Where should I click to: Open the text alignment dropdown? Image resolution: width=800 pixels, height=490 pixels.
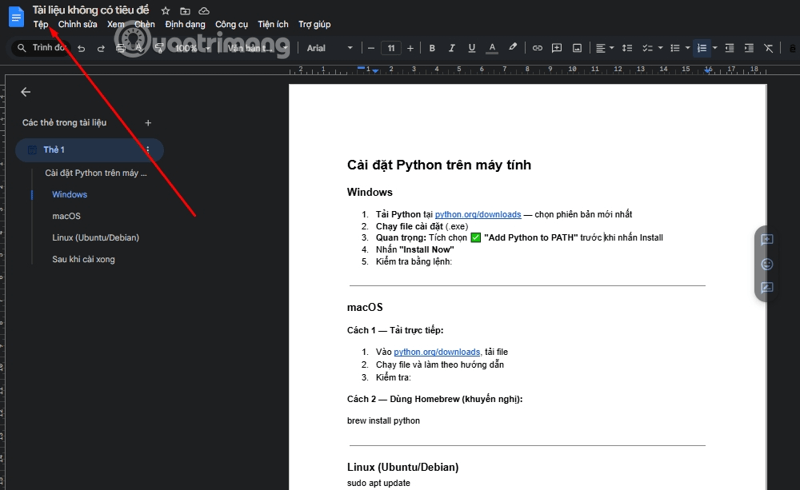point(604,48)
